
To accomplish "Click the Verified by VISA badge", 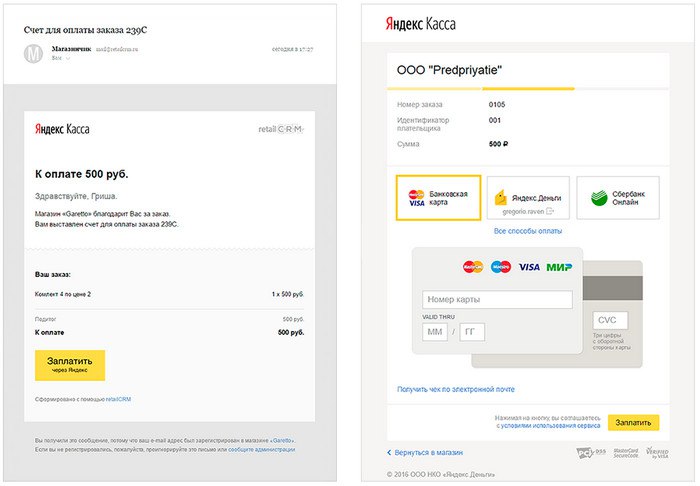I will (x=657, y=453).
